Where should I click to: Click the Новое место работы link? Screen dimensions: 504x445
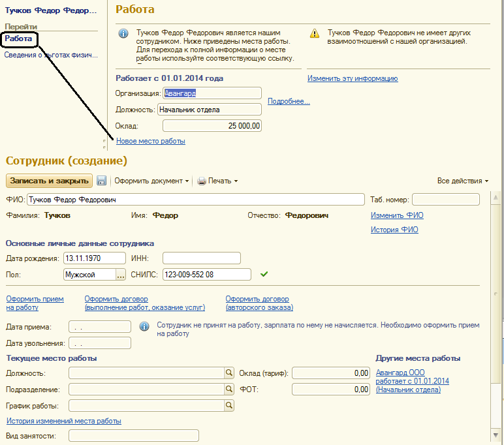coord(150,141)
